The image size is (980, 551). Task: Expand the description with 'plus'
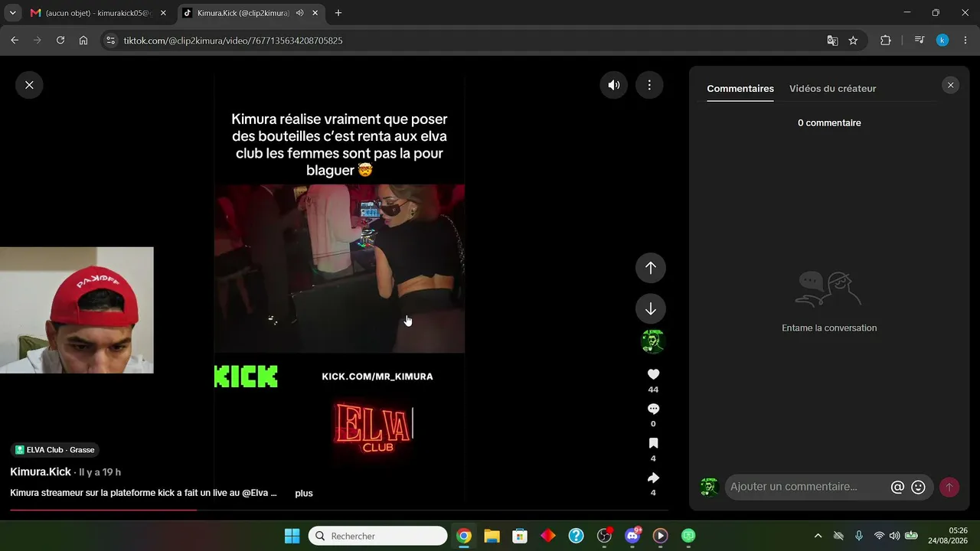click(304, 494)
